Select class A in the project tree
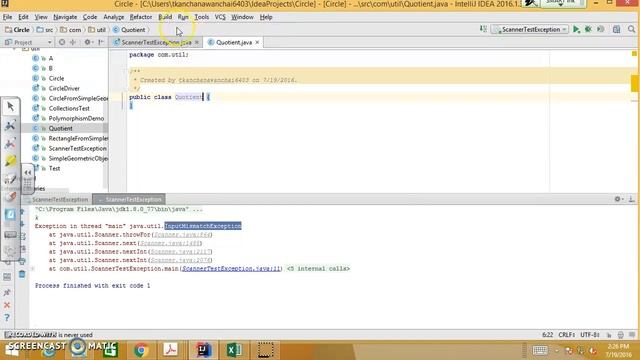This screenshot has height=360, width=640. point(51,58)
